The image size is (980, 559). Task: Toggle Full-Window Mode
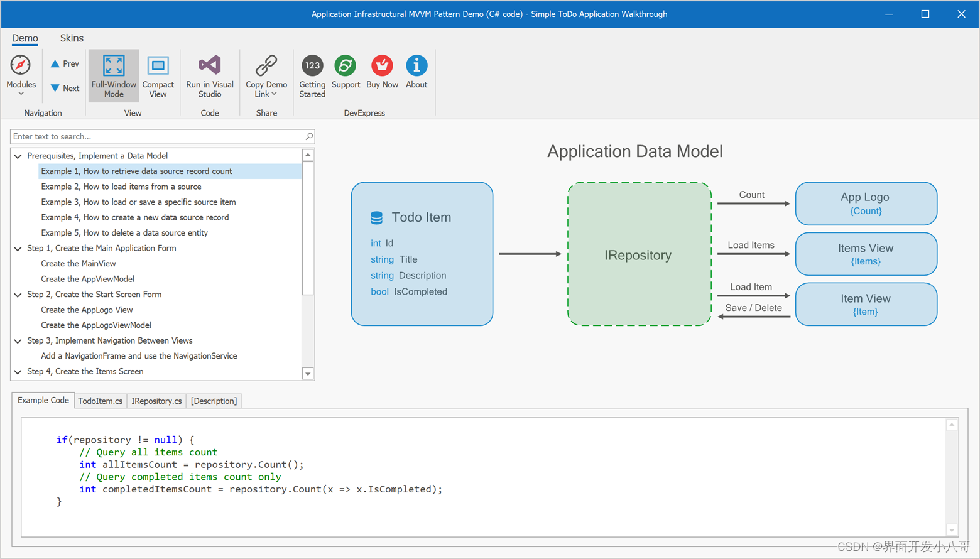114,75
